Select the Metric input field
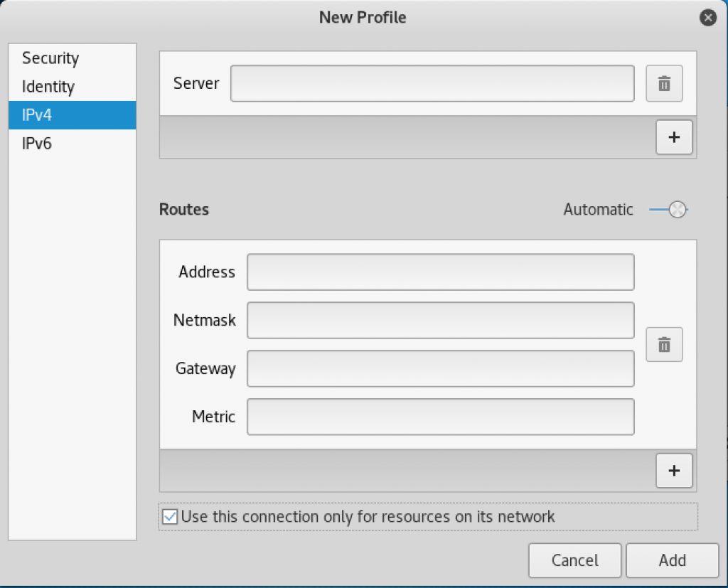728x588 pixels. point(441,417)
